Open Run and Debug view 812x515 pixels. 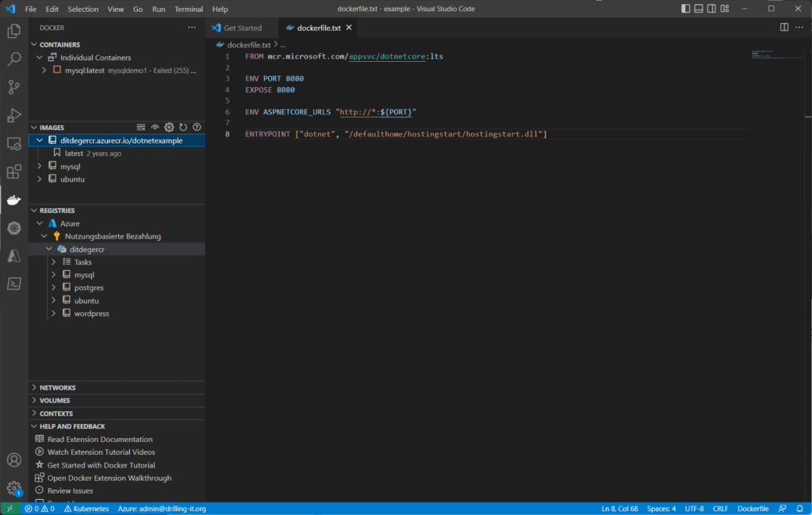pyautogui.click(x=14, y=115)
